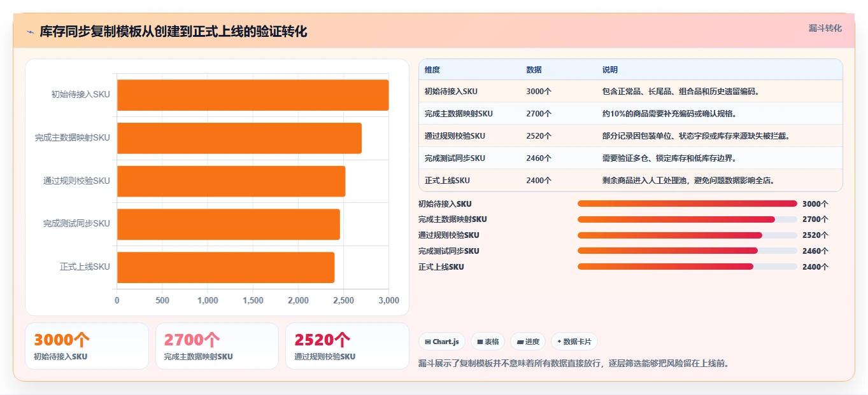Open the 2700个 完成主数据映射SKU data card
868x395 pixels.
pyautogui.click(x=217, y=346)
